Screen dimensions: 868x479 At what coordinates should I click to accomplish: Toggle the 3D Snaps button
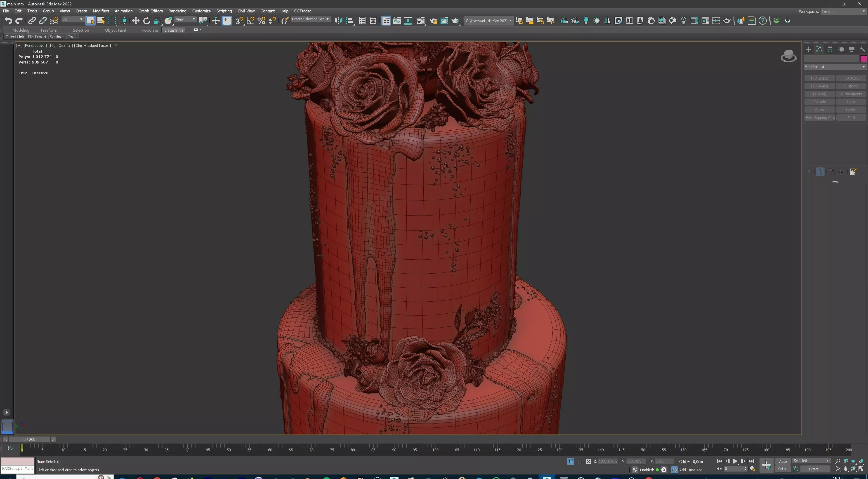[x=239, y=21]
